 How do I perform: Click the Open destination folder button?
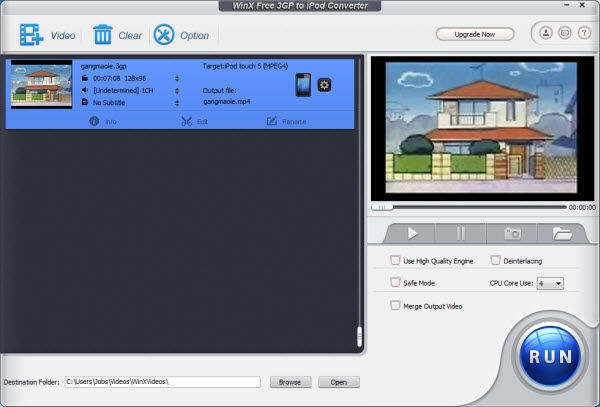tap(339, 382)
